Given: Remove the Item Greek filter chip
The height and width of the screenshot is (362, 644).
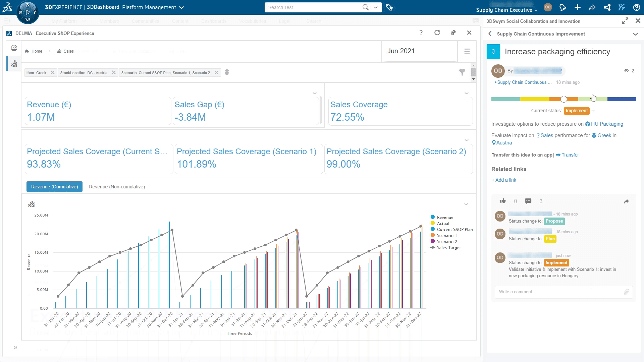Looking at the screenshot, I should pos(53,72).
